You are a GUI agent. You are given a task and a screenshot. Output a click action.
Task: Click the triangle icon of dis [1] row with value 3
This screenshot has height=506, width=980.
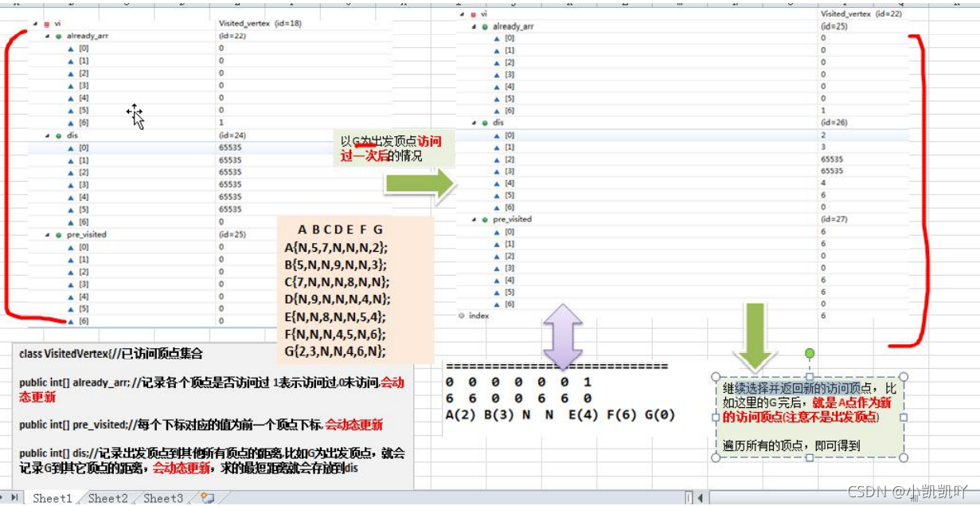(x=498, y=147)
